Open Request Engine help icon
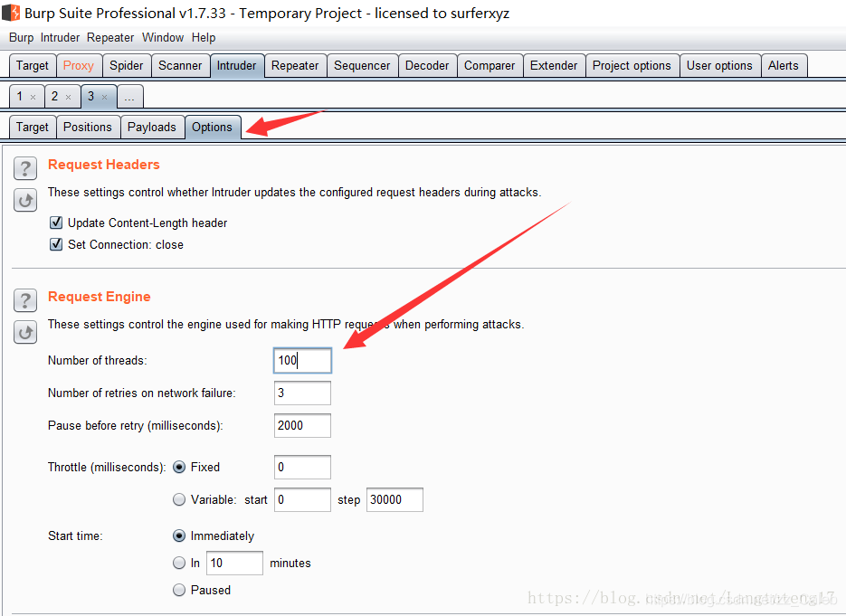The image size is (846, 616). [x=25, y=300]
